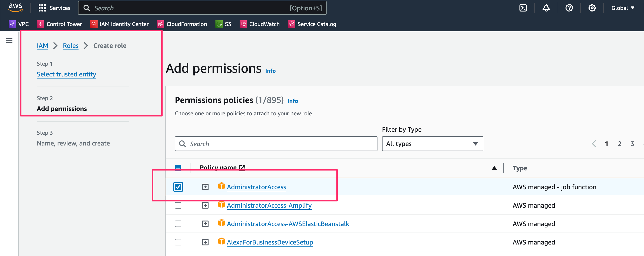This screenshot has width=644, height=256.
Task: Open the Services grid menu
Action: click(x=54, y=8)
